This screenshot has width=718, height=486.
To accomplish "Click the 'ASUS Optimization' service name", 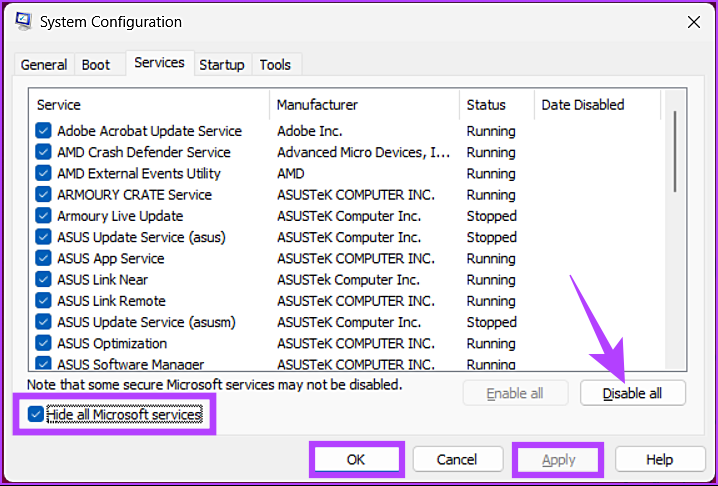I will click(x=112, y=343).
